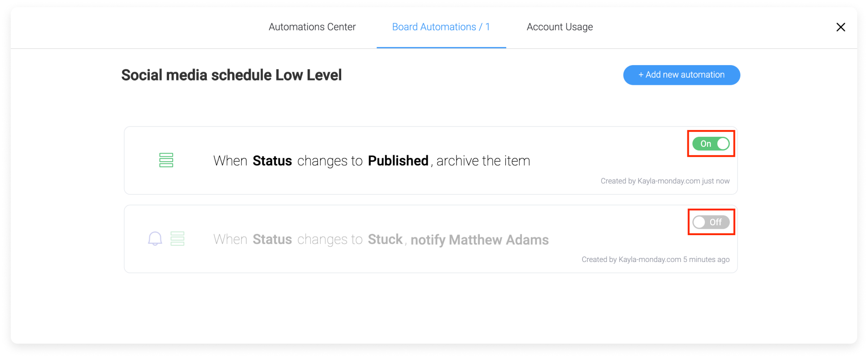Click the Social media schedule Low Level title
Image resolution: width=868 pixels, height=358 pixels.
231,75
